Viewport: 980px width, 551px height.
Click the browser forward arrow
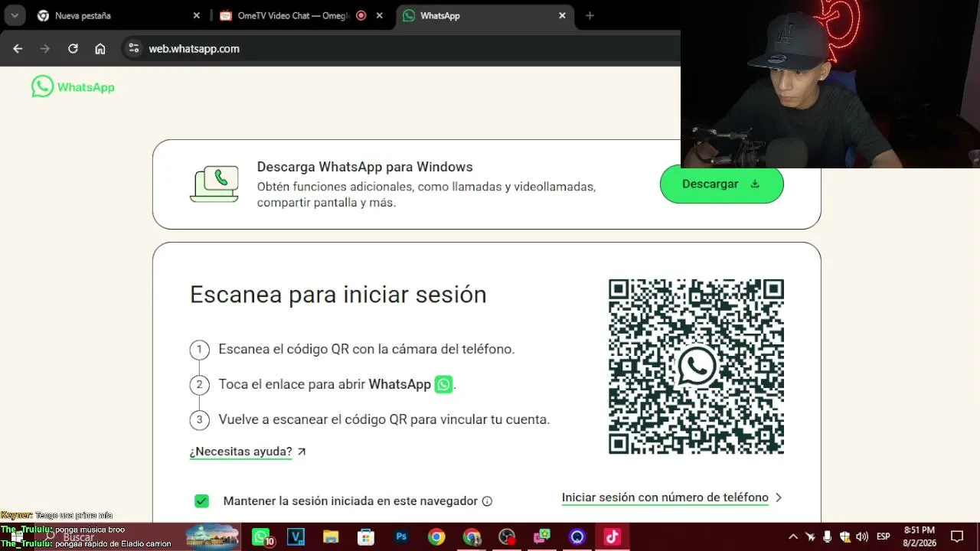(45, 48)
